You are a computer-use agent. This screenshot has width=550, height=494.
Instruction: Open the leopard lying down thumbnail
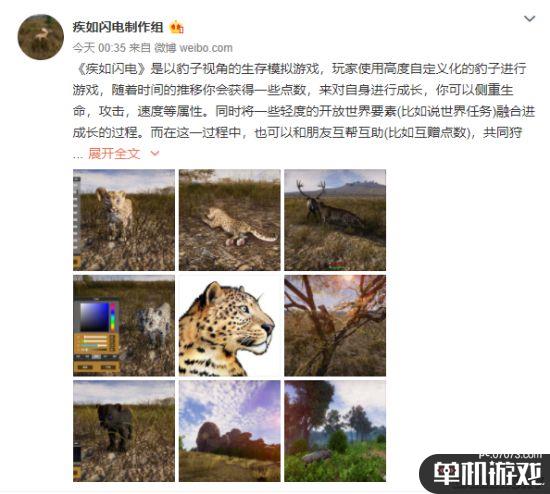coord(230,220)
